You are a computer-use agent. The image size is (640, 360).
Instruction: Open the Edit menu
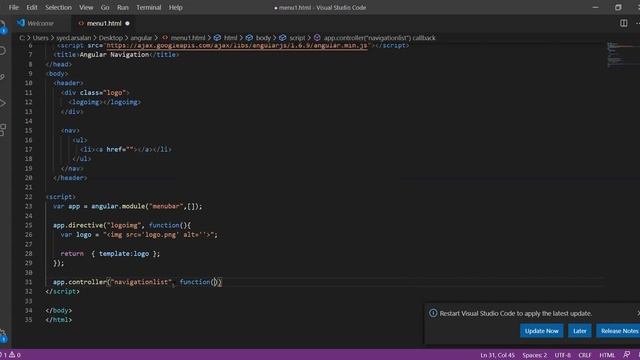point(32,7)
